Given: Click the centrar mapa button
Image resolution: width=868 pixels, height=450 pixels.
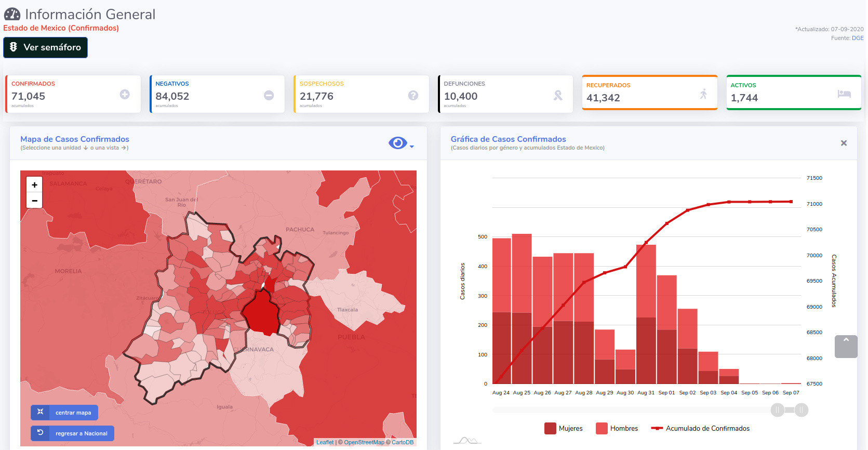Looking at the screenshot, I should (x=64, y=413).
